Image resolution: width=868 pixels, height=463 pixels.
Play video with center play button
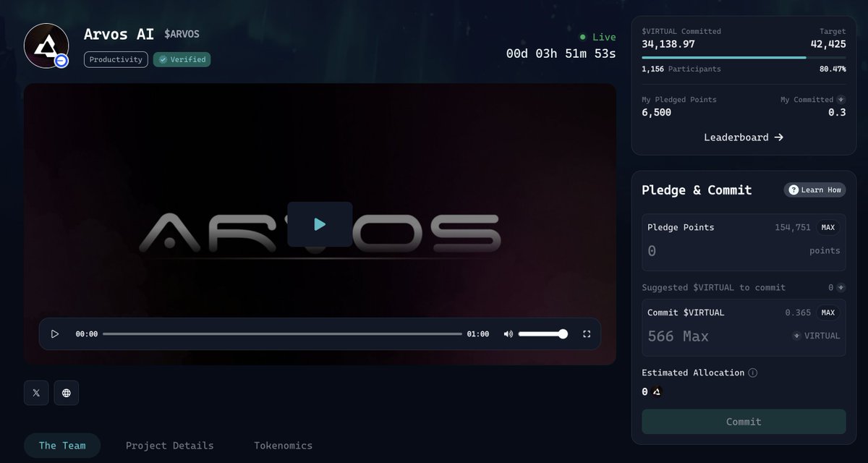[320, 224]
